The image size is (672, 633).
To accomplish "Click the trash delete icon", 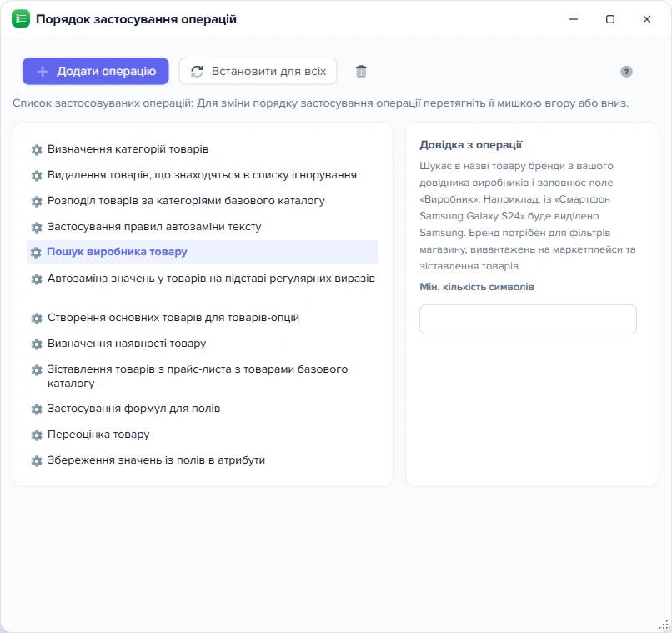I will pos(361,71).
